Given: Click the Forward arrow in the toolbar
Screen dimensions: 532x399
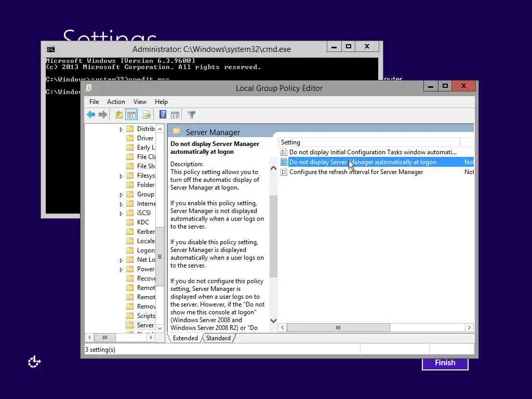Looking at the screenshot, I should pyautogui.click(x=103, y=115).
